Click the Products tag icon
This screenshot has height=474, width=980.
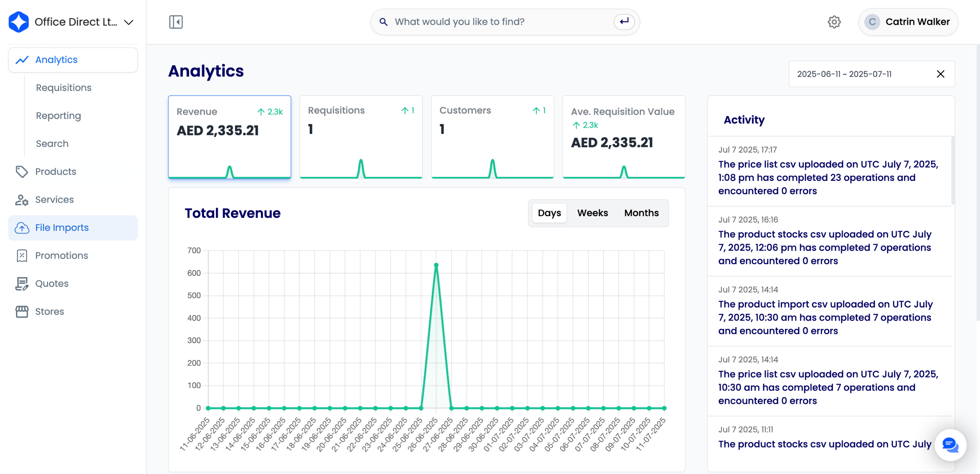point(22,172)
